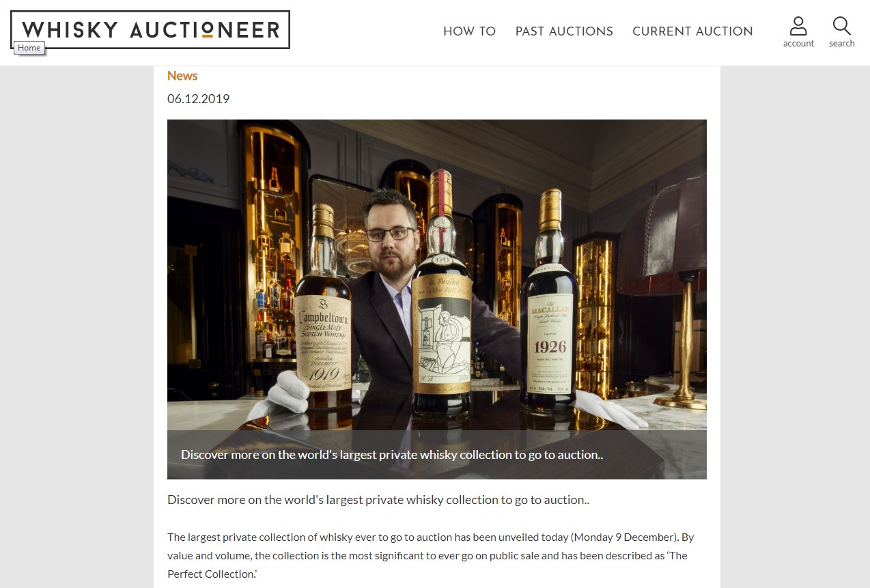
Task: Click the headline below the photo
Action: pyautogui.click(x=378, y=500)
